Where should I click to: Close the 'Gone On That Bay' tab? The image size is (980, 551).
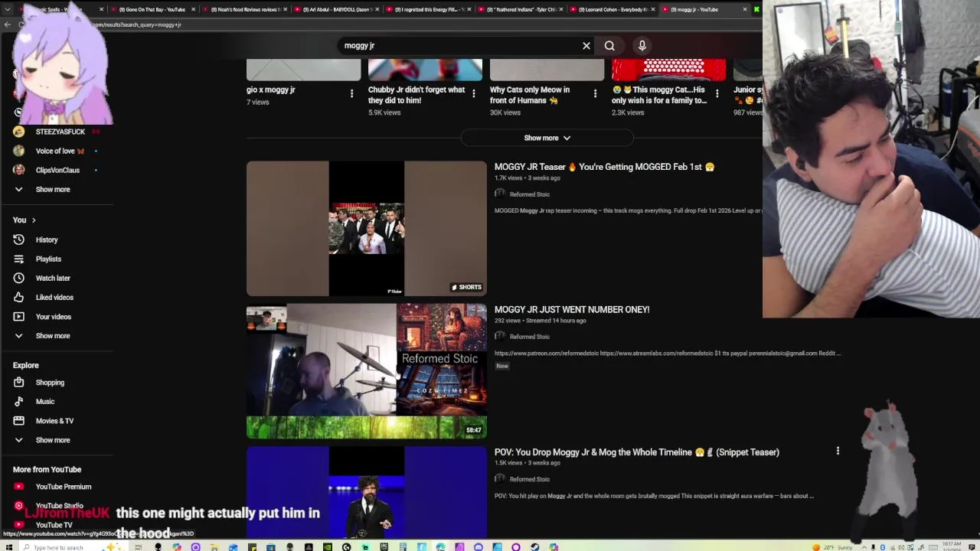coord(193,9)
